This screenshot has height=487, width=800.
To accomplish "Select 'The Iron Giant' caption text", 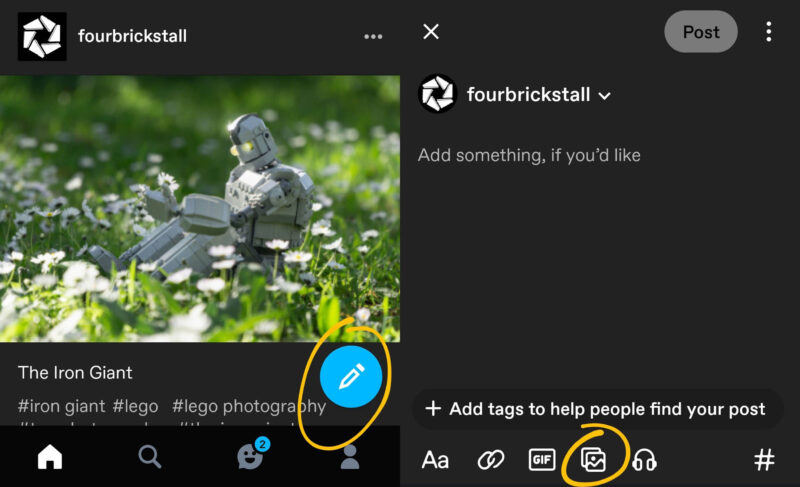I will [75, 373].
